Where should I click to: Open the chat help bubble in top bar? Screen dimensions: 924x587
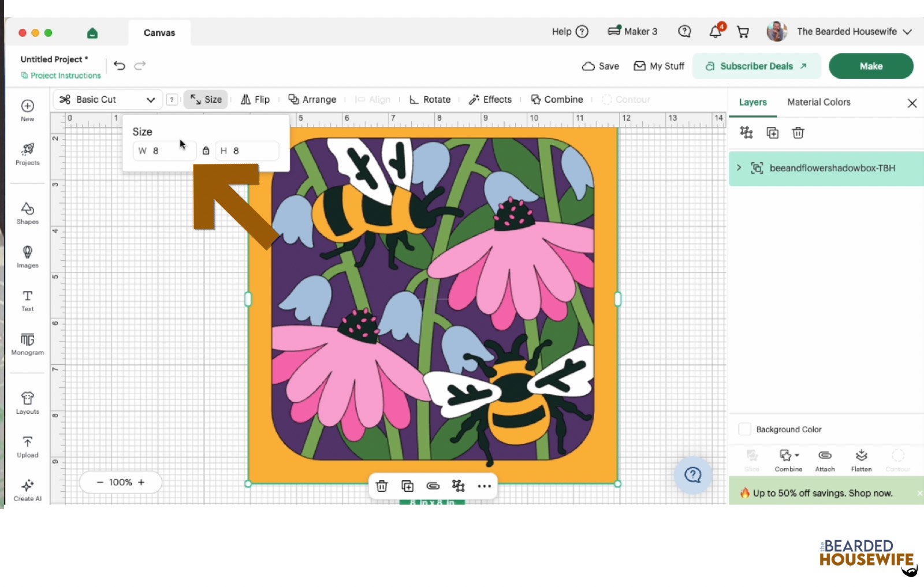[x=684, y=31]
